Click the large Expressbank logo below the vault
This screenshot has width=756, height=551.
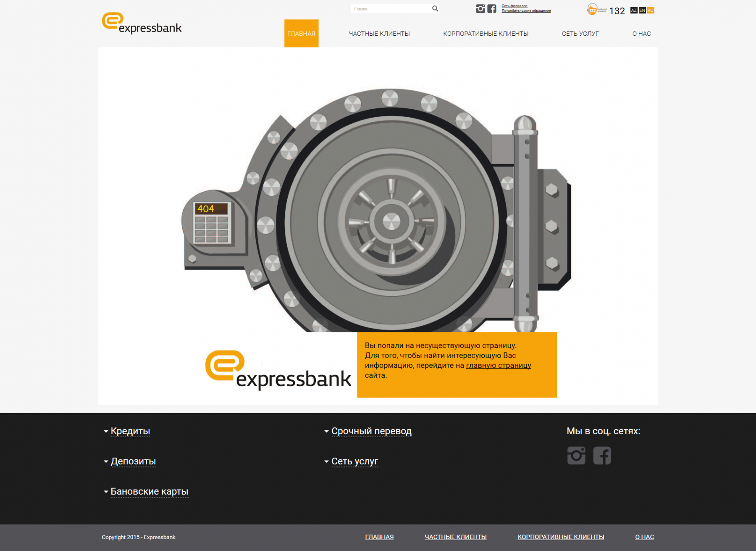point(278,370)
